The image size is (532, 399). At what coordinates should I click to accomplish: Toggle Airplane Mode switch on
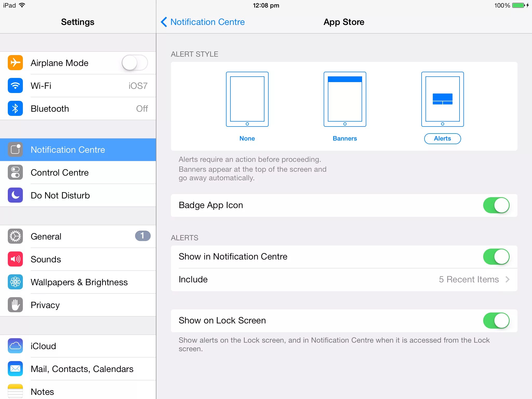tap(135, 63)
